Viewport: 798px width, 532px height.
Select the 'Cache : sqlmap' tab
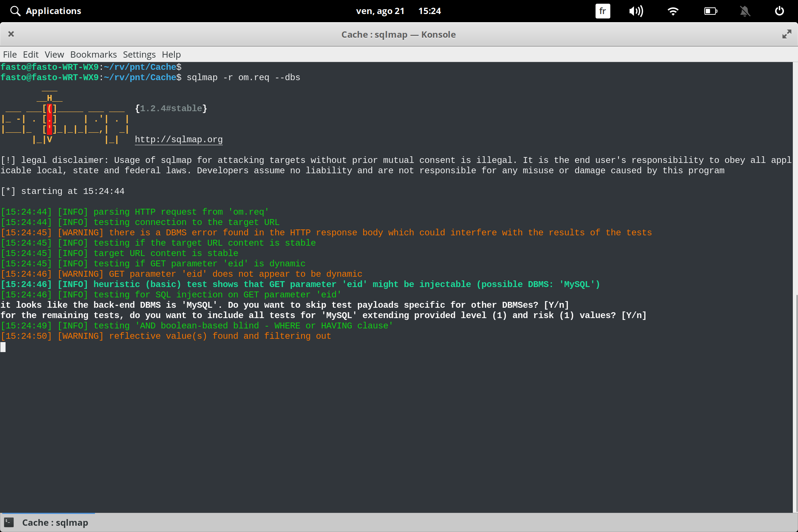[x=55, y=522]
